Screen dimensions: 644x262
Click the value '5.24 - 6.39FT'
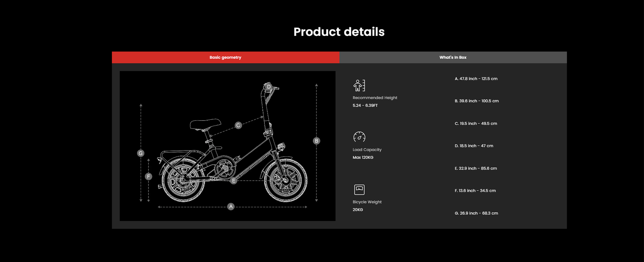pyautogui.click(x=365, y=105)
